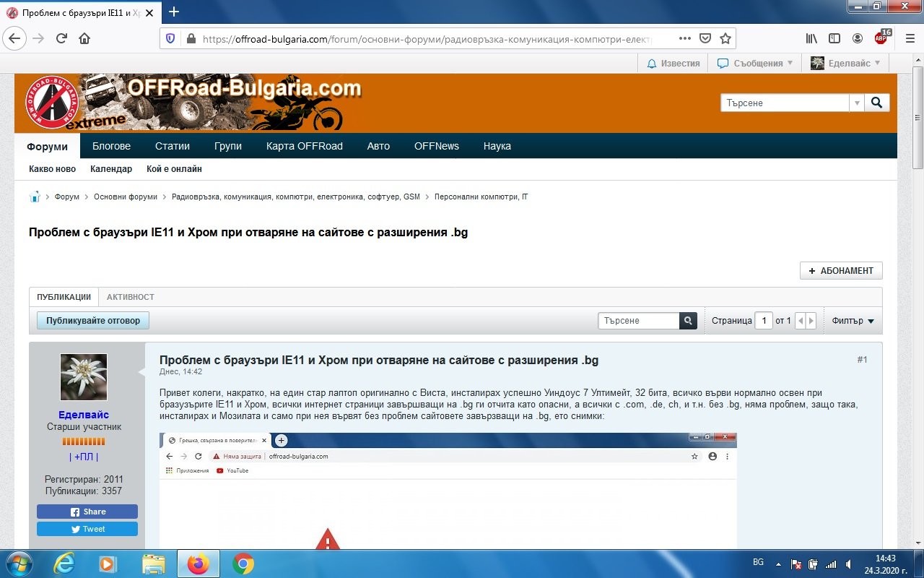Open the tracking protection shield info
924x578 pixels.
[x=170, y=38]
